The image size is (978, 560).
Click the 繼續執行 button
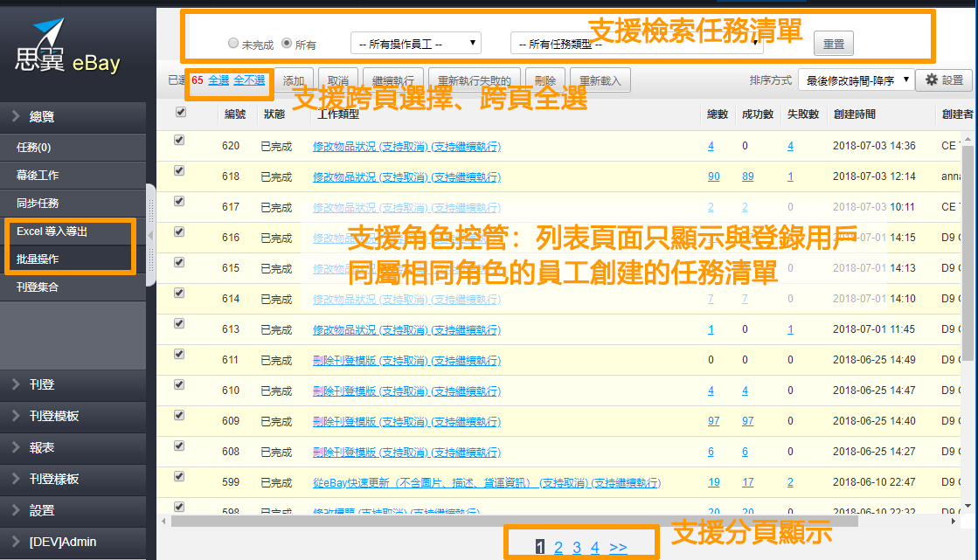393,80
